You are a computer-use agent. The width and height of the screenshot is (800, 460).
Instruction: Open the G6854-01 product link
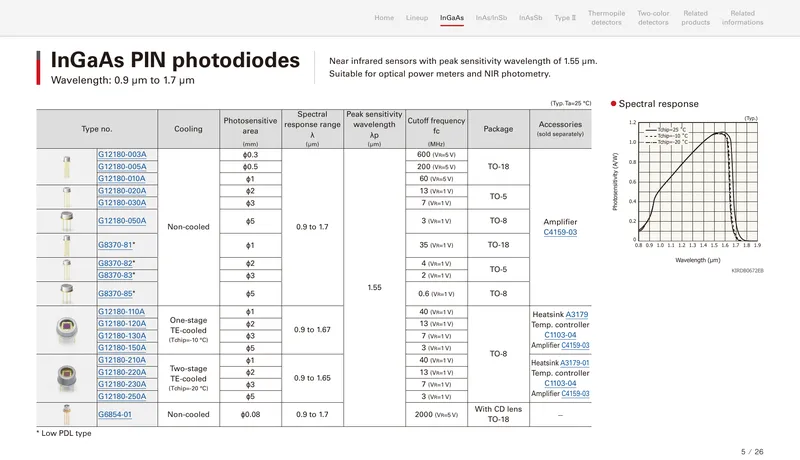115,414
